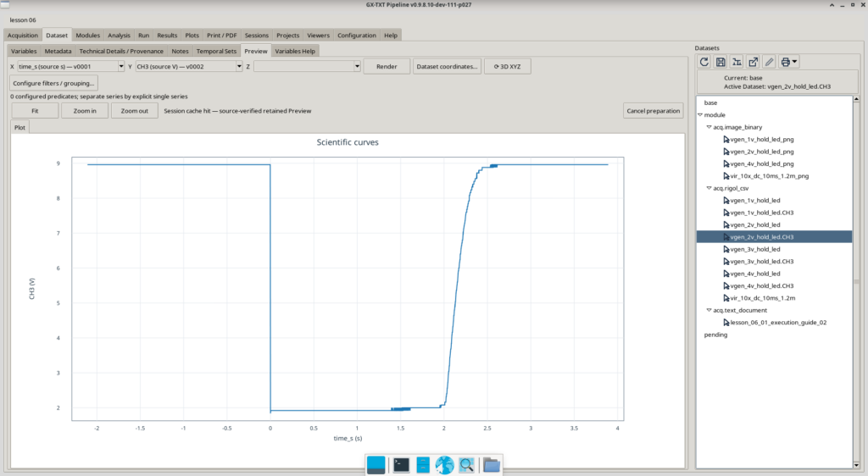
Task: Go to the Run tab
Action: (144, 36)
